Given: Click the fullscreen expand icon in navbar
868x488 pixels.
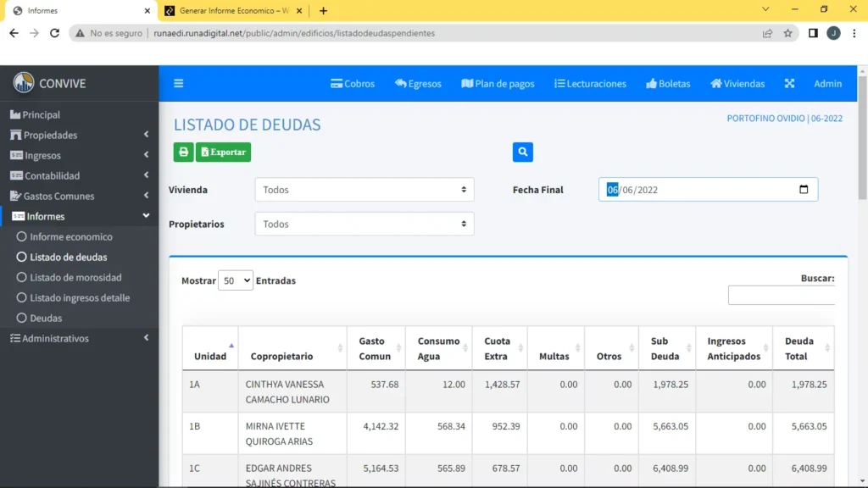Looking at the screenshot, I should coord(789,84).
